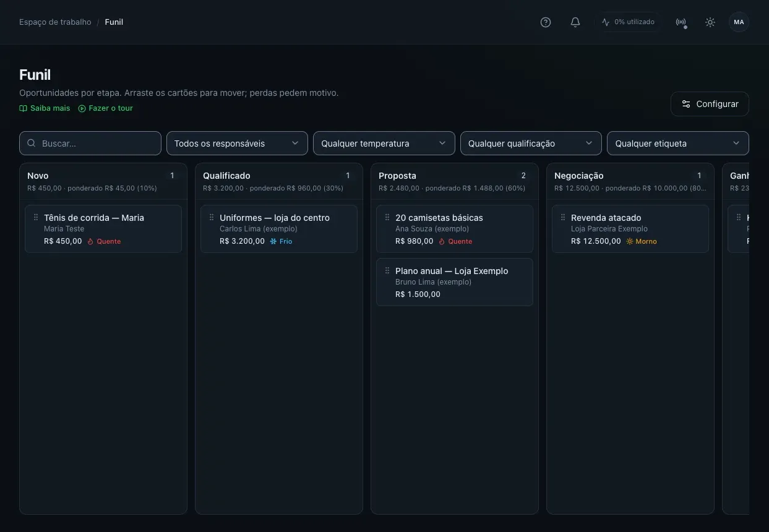Open Qualquer temperatura dropdown
769x532 pixels.
(x=384, y=144)
